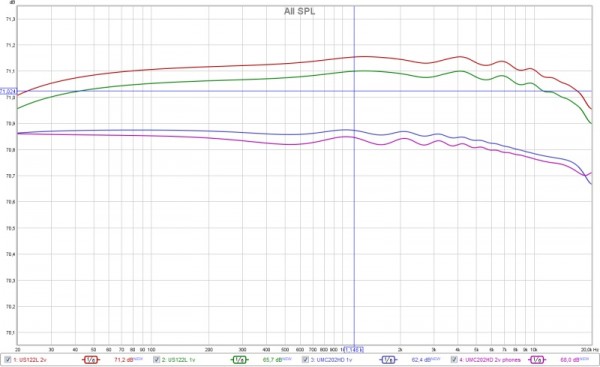This screenshot has height=367, width=600.
Task: Select the 1: US122L 2v legend label
Action: (x=30, y=360)
